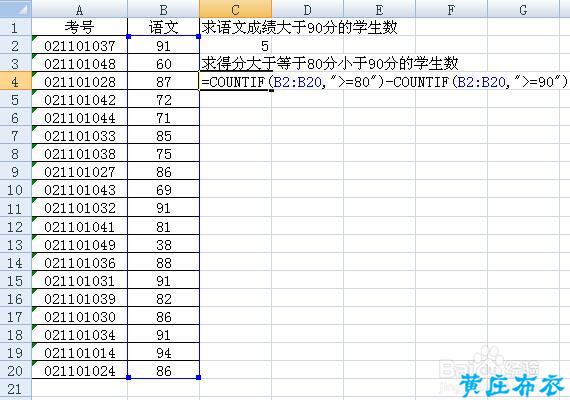The image size is (570, 400).
Task: Click exam number 021101049
Action: 80,244
